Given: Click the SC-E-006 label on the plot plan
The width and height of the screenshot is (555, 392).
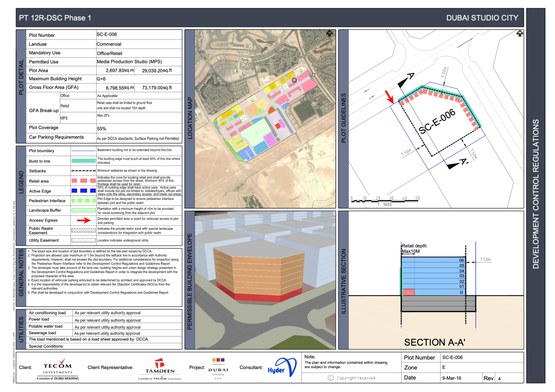Looking at the screenshot, I should tap(437, 121).
